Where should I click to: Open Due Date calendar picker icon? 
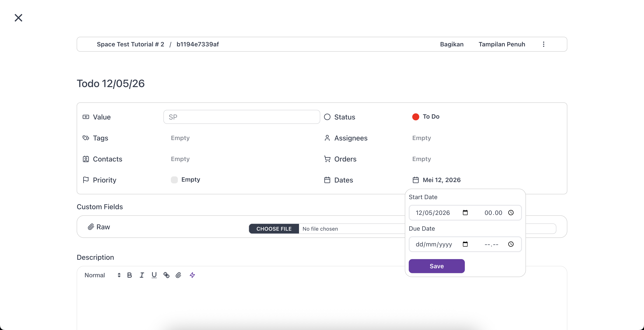(465, 244)
